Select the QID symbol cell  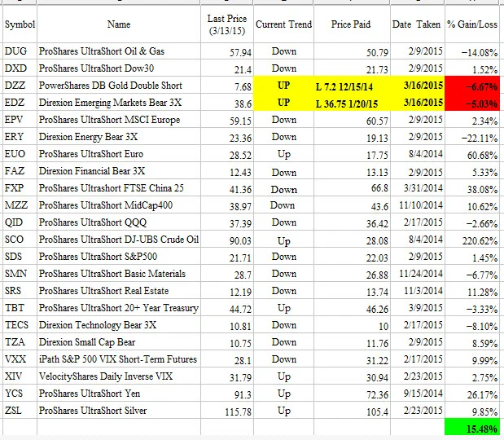[20, 222]
